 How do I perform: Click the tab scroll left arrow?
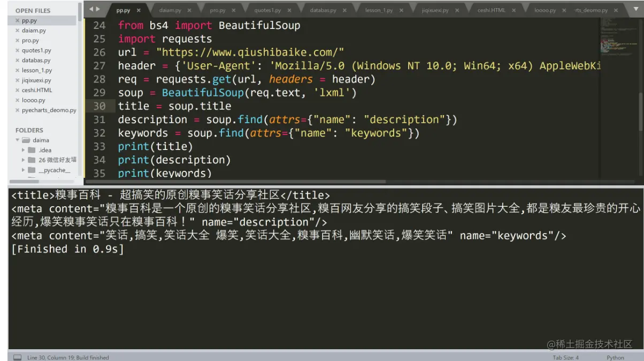click(x=91, y=9)
